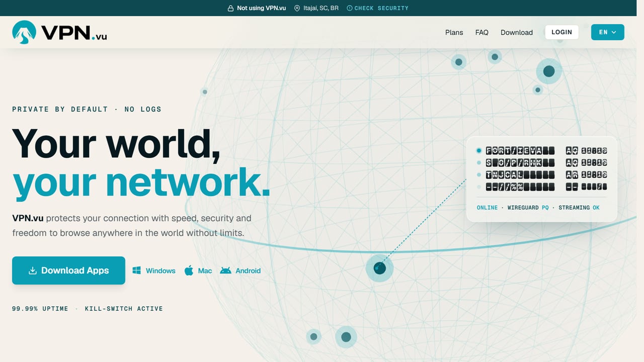Click the Android robot icon

tap(226, 270)
